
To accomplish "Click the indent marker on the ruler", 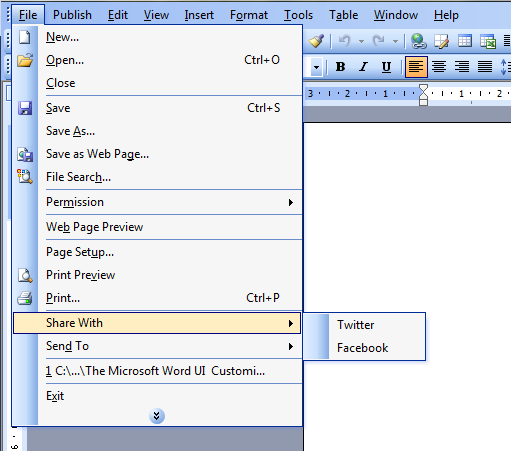I will tap(423, 95).
